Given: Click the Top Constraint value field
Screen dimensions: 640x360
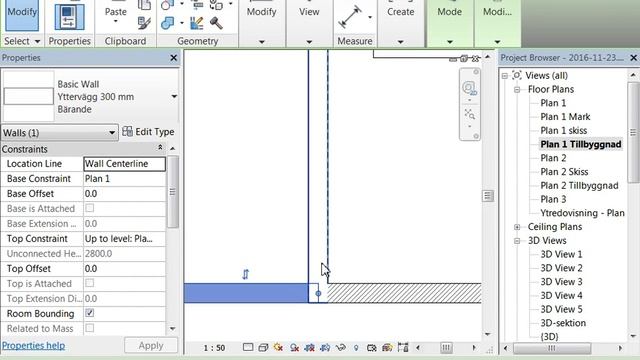Looking at the screenshot, I should [x=124, y=238].
